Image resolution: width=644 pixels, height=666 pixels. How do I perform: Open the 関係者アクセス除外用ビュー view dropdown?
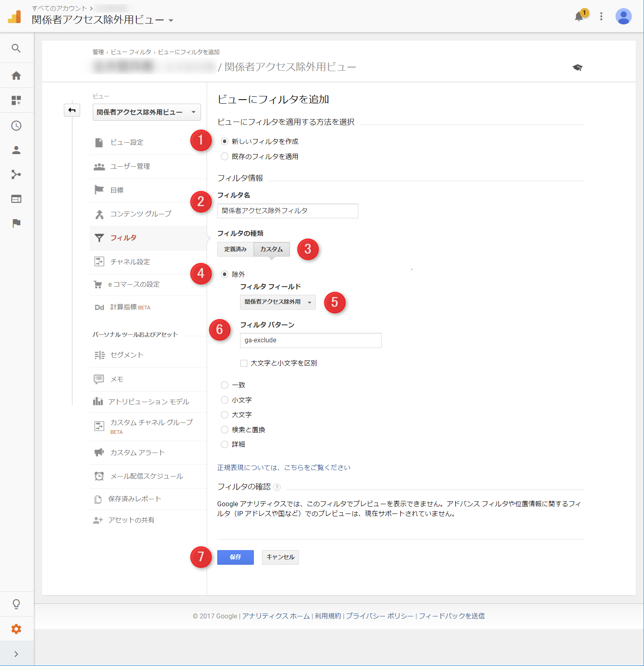(x=146, y=112)
